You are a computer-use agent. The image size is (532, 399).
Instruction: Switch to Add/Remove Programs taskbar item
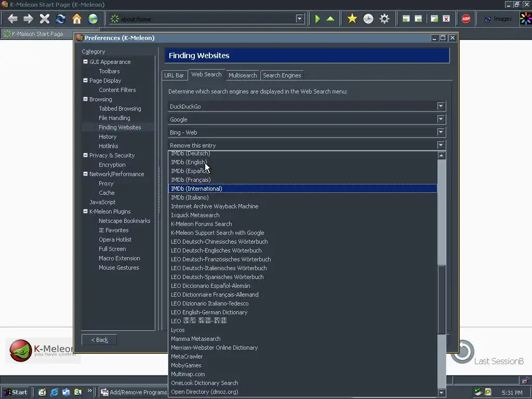tap(134, 392)
